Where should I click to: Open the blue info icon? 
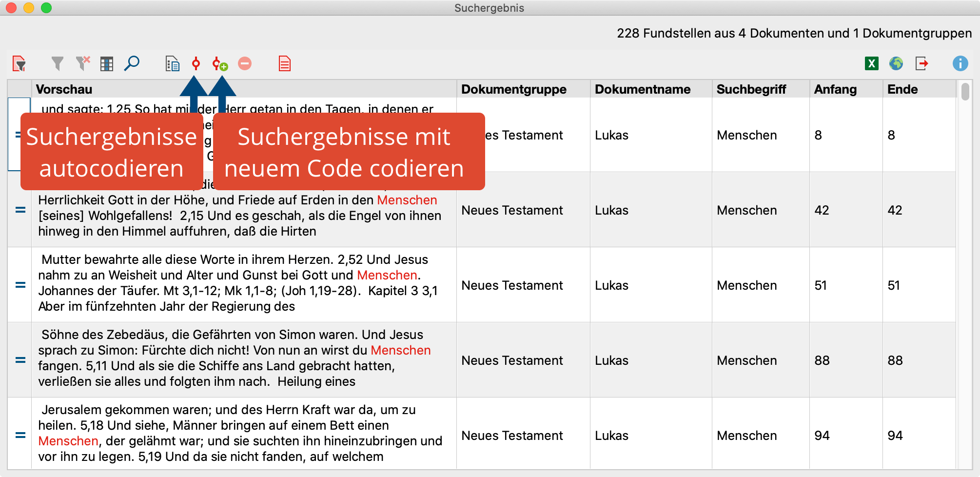pyautogui.click(x=960, y=63)
